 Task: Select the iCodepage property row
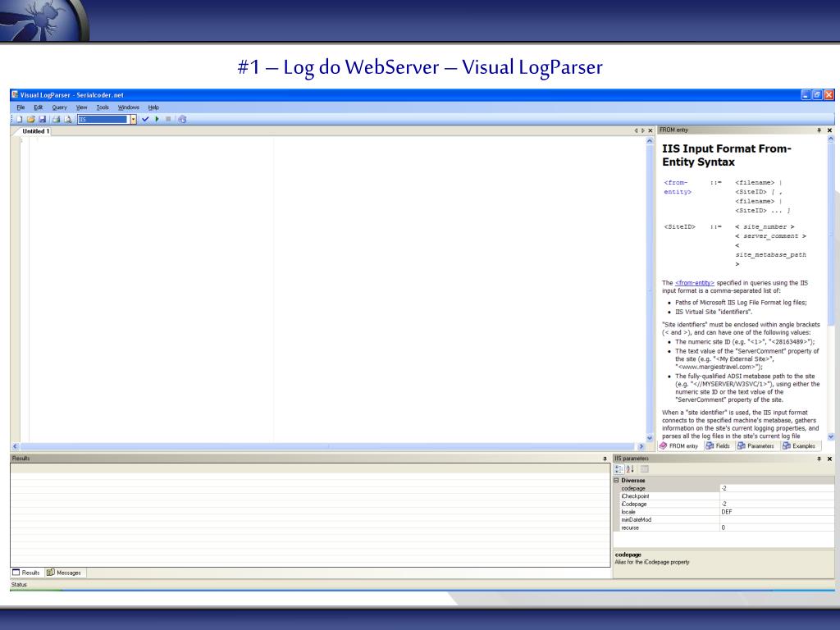724,504
